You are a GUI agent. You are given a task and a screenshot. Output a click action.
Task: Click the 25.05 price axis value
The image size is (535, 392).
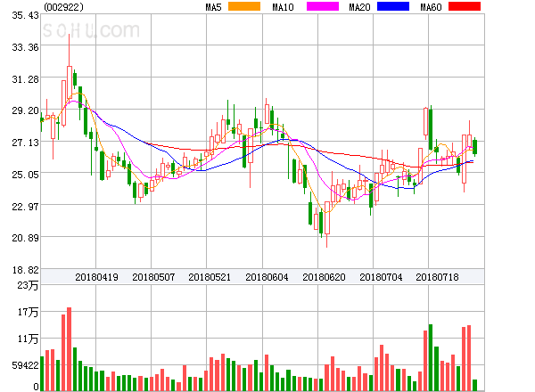coord(25,175)
